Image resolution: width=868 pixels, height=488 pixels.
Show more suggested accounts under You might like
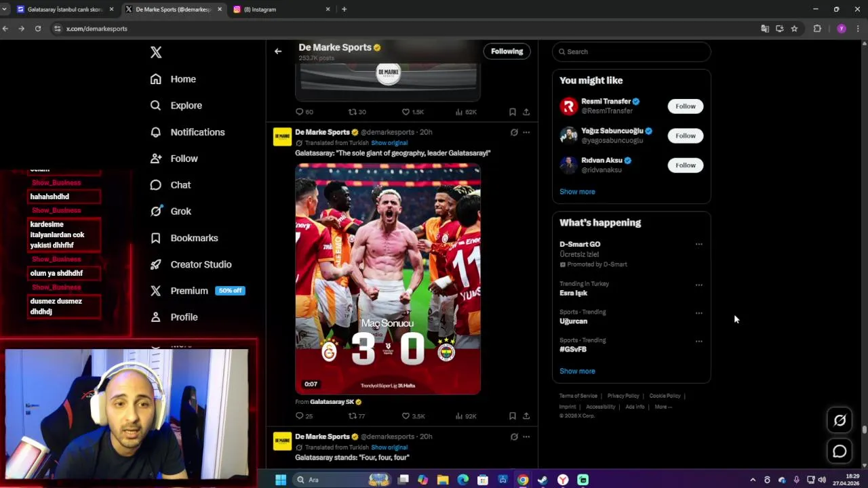coord(577,192)
